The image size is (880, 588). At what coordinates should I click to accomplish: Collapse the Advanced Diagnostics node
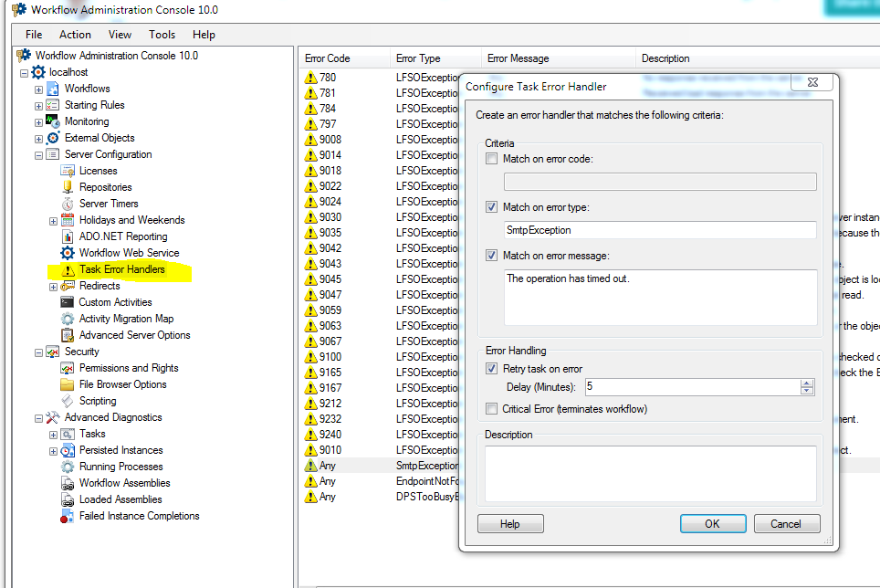[38, 418]
